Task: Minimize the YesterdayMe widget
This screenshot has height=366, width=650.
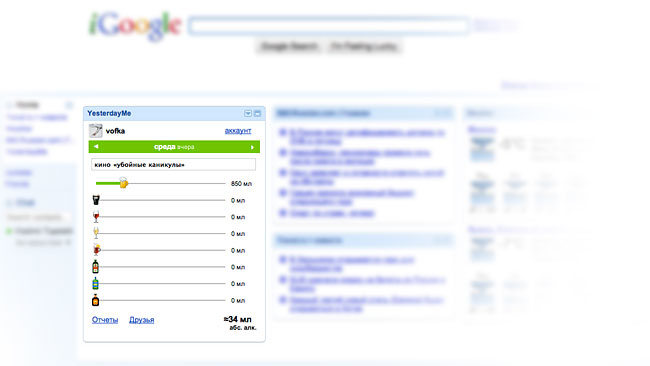Action: click(x=257, y=113)
